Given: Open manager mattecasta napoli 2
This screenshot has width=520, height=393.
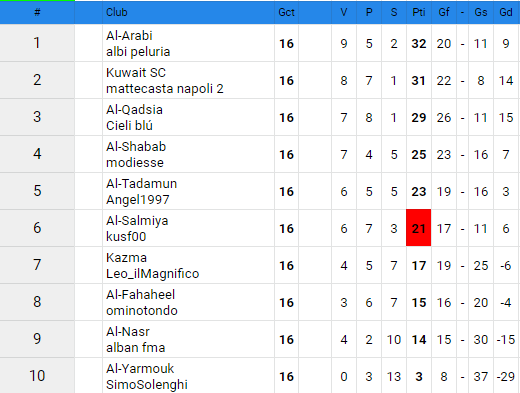Looking at the screenshot, I should [x=165, y=89].
